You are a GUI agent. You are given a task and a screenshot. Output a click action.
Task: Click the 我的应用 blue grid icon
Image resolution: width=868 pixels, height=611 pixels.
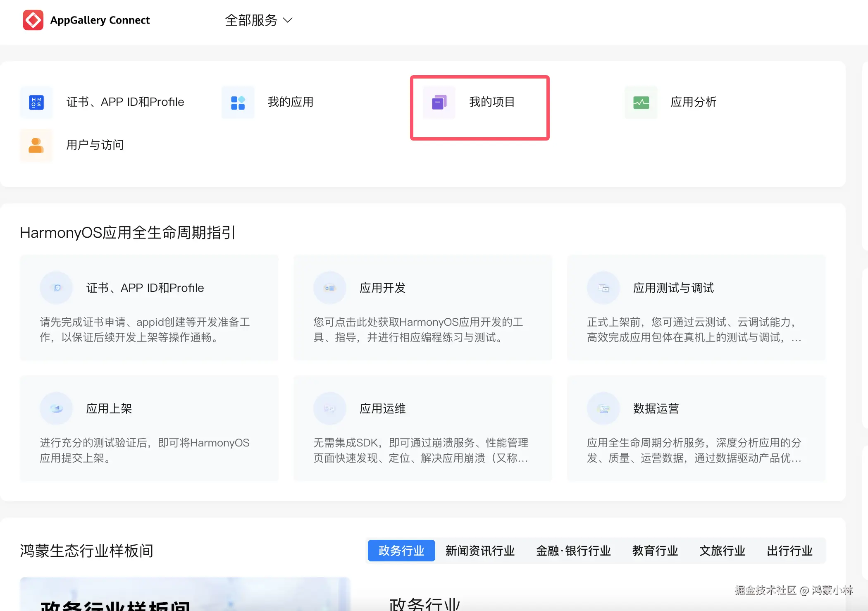[238, 103]
